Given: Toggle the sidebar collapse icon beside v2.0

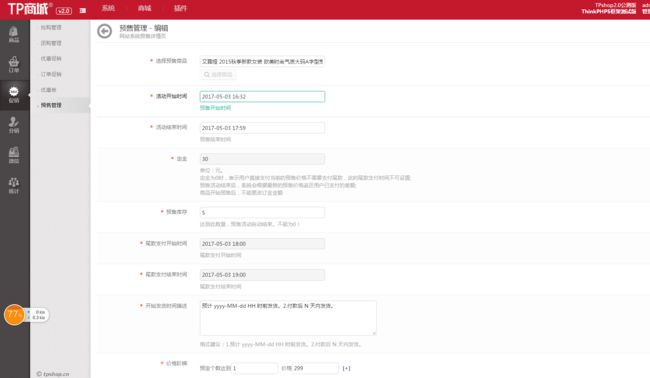Looking at the screenshot, I should coord(83,10).
